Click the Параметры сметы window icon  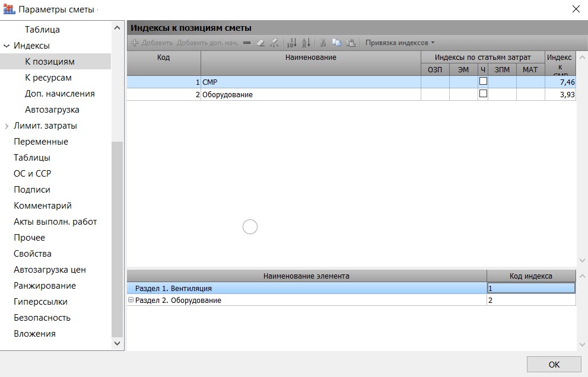click(x=9, y=9)
